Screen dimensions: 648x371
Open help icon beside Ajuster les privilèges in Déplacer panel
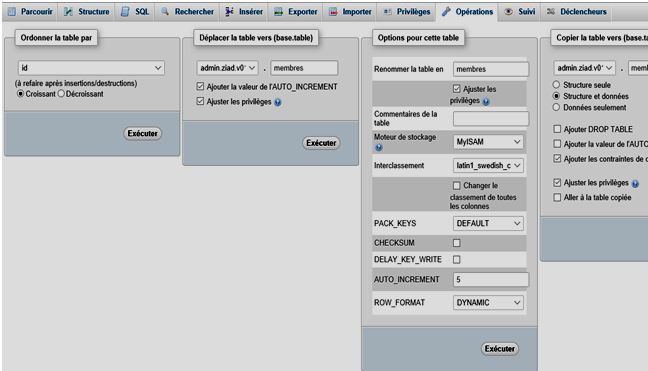click(278, 102)
